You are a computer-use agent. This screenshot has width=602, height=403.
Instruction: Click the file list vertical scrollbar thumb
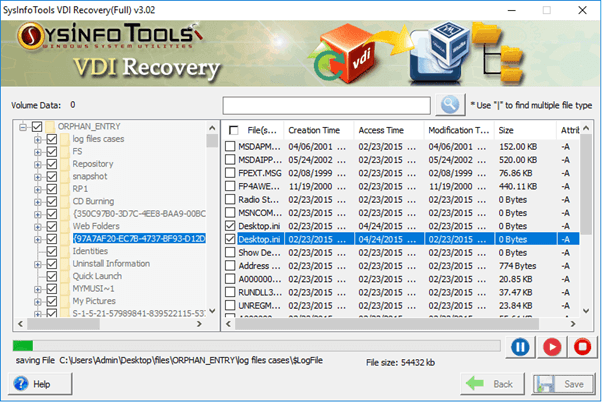point(586,184)
